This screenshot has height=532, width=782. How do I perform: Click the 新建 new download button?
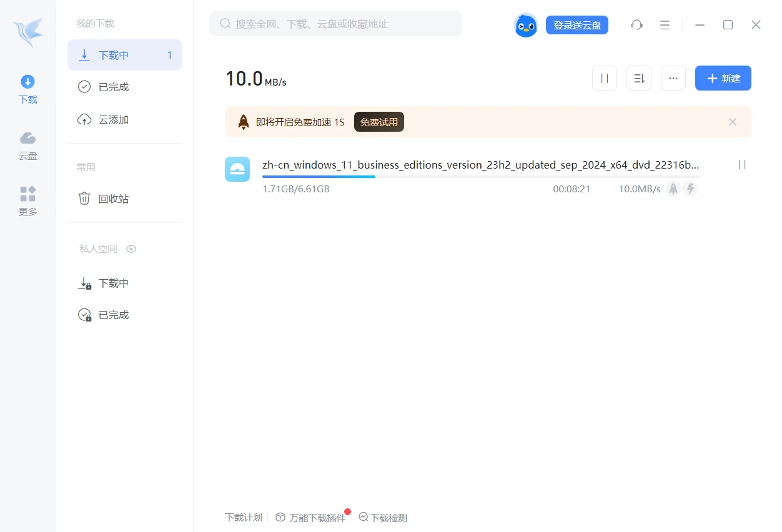pyautogui.click(x=723, y=79)
